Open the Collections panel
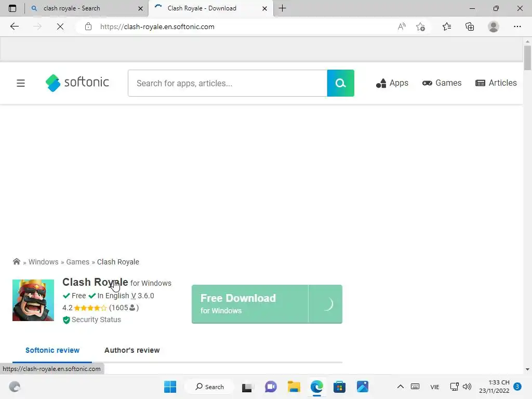The image size is (532, 399). click(470, 26)
